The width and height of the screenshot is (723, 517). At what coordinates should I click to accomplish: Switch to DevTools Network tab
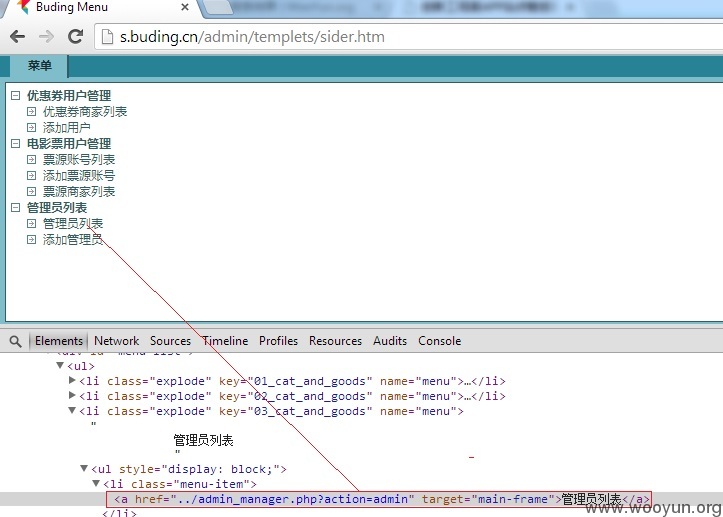coord(116,341)
